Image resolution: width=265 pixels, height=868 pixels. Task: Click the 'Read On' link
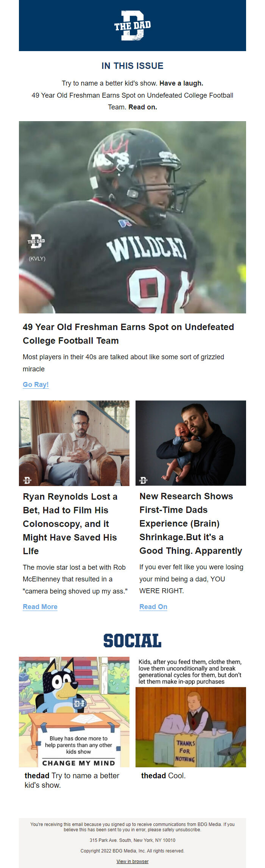click(x=153, y=606)
